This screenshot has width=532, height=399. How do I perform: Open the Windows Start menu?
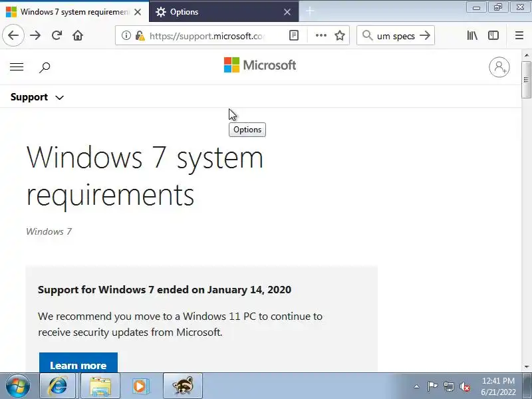click(17, 386)
